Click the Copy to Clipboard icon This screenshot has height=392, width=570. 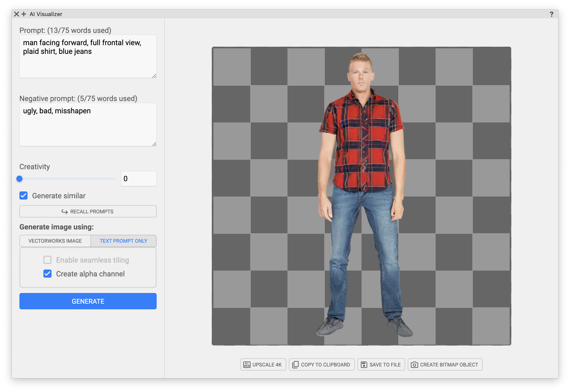click(295, 365)
